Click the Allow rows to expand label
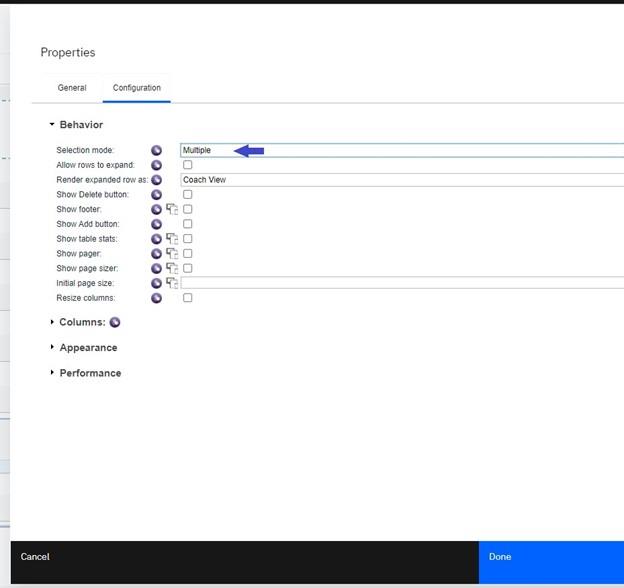The image size is (624, 588). click(x=96, y=165)
